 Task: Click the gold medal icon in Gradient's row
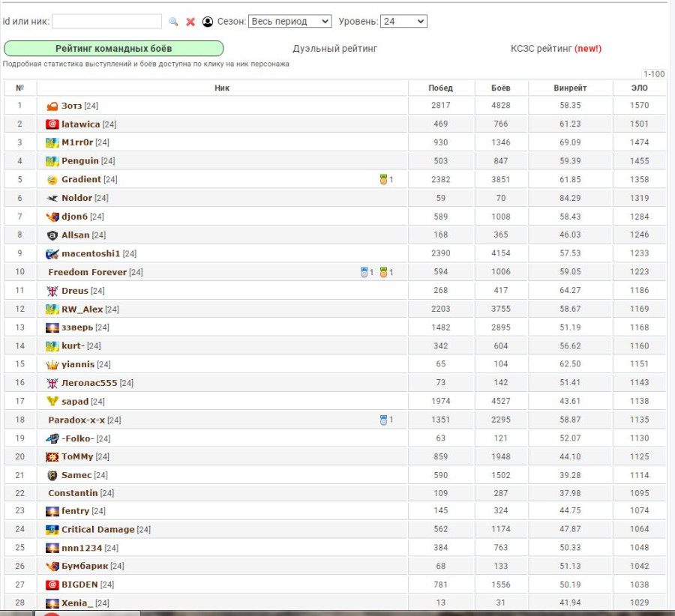(x=383, y=180)
